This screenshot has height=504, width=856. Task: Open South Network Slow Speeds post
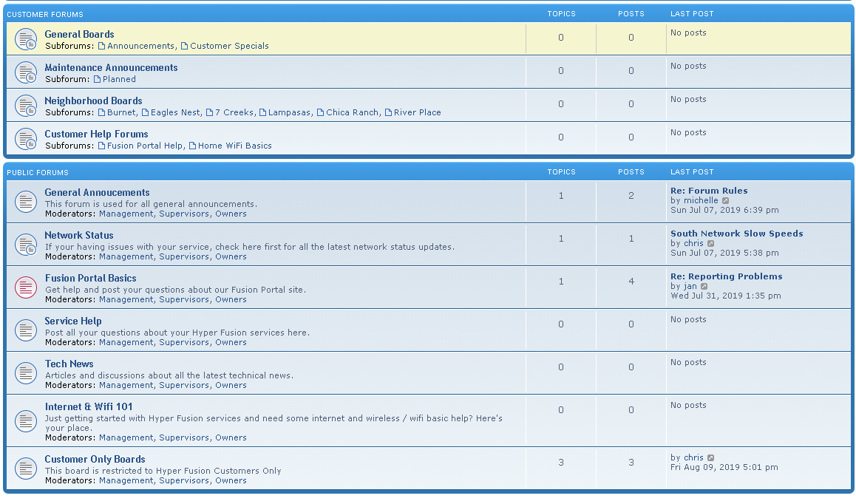[737, 234]
